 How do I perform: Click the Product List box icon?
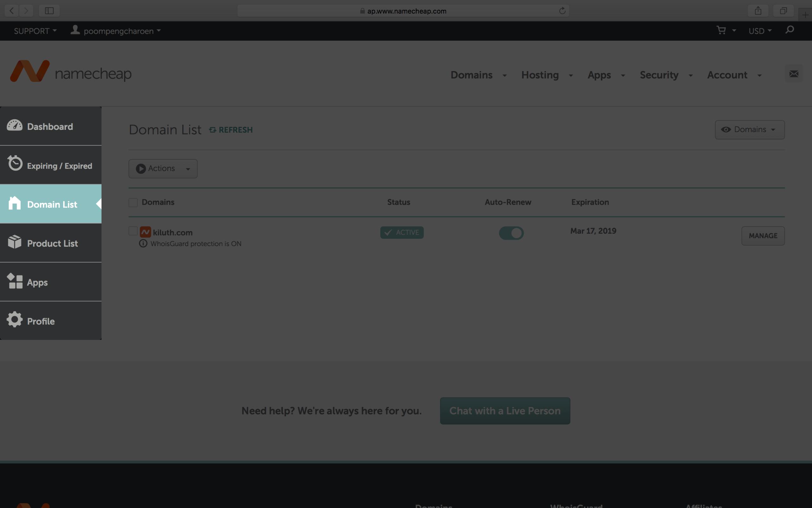point(14,242)
